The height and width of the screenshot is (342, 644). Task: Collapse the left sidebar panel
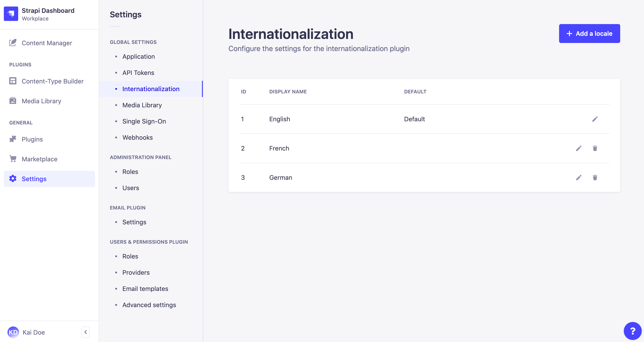pyautogui.click(x=86, y=332)
